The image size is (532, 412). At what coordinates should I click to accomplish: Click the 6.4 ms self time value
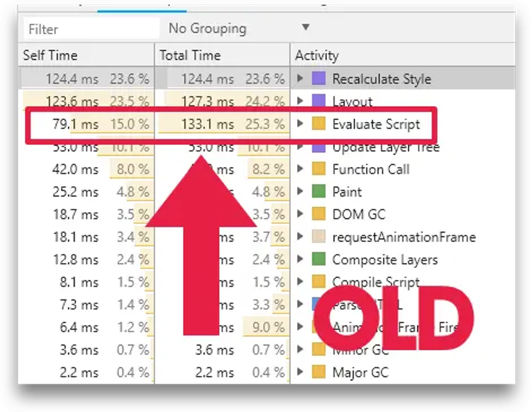[79, 327]
